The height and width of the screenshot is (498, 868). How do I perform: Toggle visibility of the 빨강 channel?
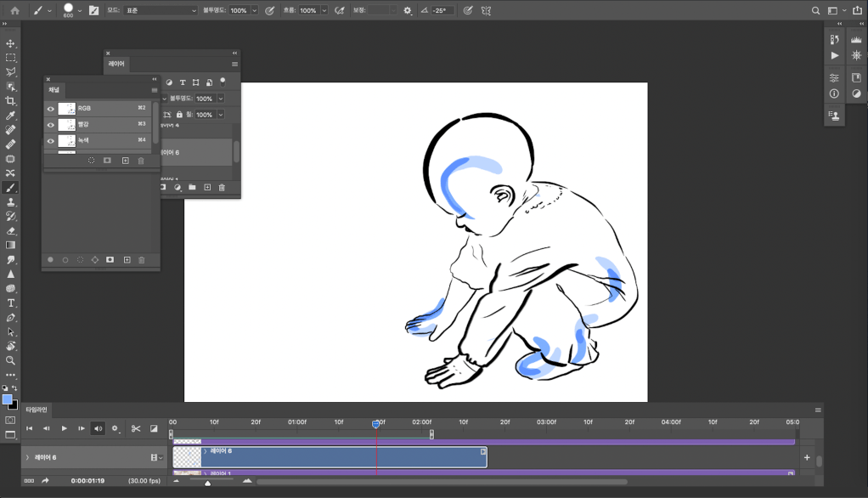(51, 125)
